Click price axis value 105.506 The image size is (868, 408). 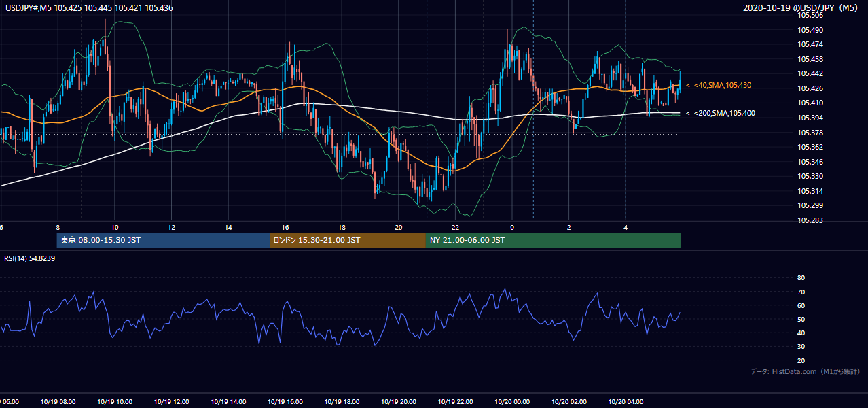[x=810, y=15]
